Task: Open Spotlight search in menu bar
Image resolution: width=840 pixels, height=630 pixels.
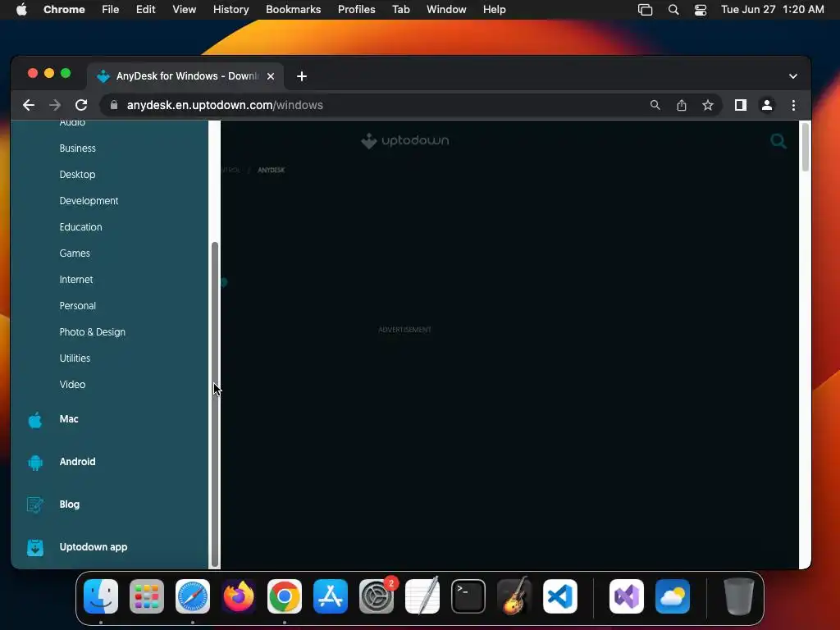Action: 673,10
